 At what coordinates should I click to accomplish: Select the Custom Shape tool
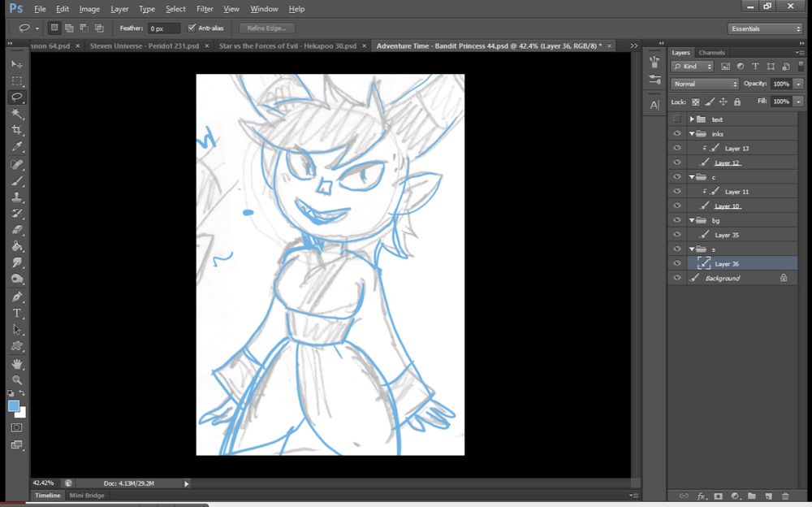click(16, 346)
